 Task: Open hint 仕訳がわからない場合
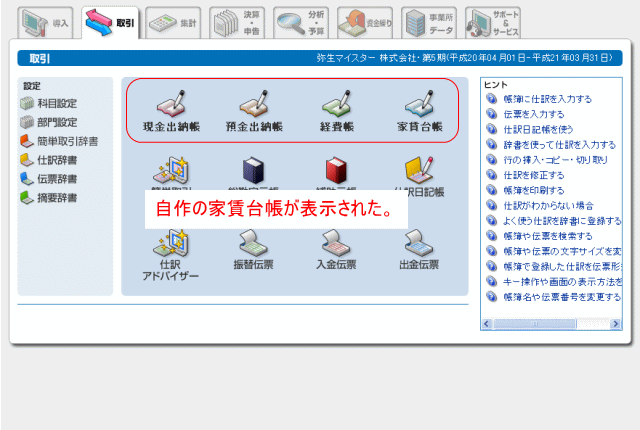click(x=548, y=206)
